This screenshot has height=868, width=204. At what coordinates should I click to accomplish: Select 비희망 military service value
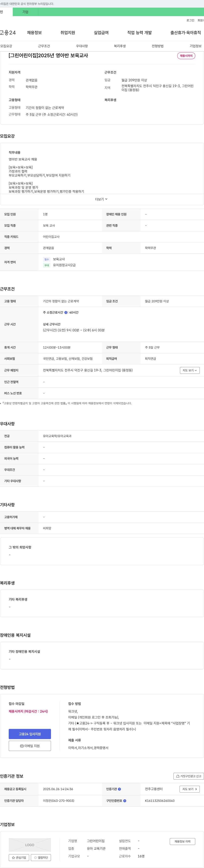47,528
